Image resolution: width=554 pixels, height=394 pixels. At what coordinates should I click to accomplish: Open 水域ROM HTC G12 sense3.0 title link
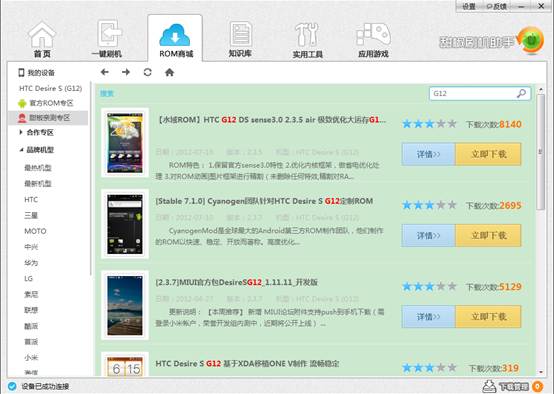point(271,120)
